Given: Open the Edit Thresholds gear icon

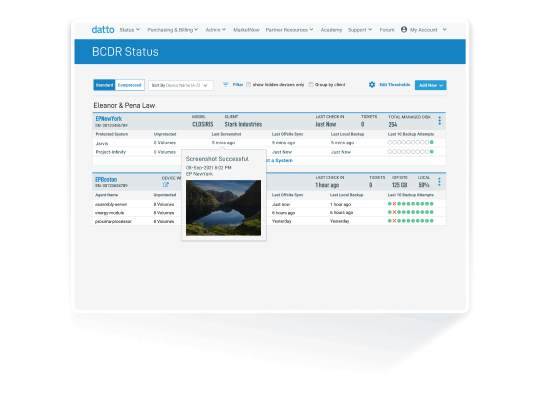Looking at the screenshot, I should click(372, 85).
